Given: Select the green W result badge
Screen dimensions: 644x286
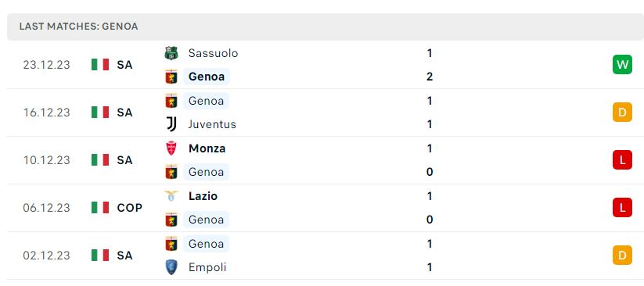Looking at the screenshot, I should point(622,65).
